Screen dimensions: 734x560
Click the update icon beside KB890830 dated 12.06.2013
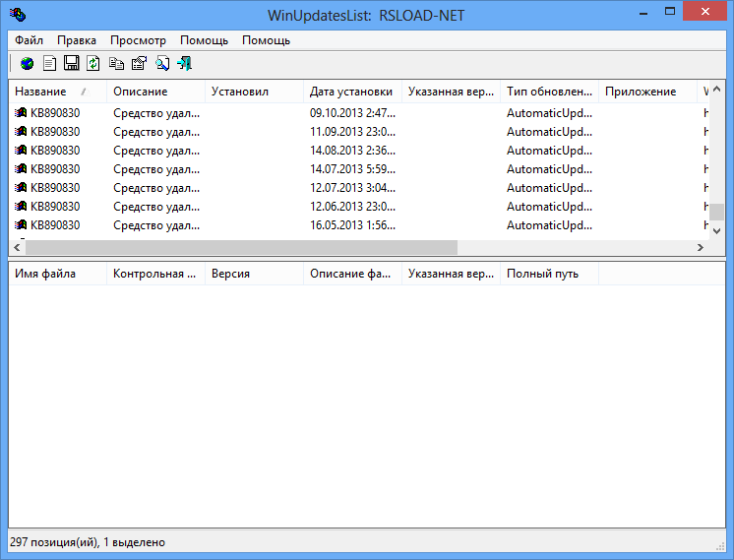pos(21,206)
